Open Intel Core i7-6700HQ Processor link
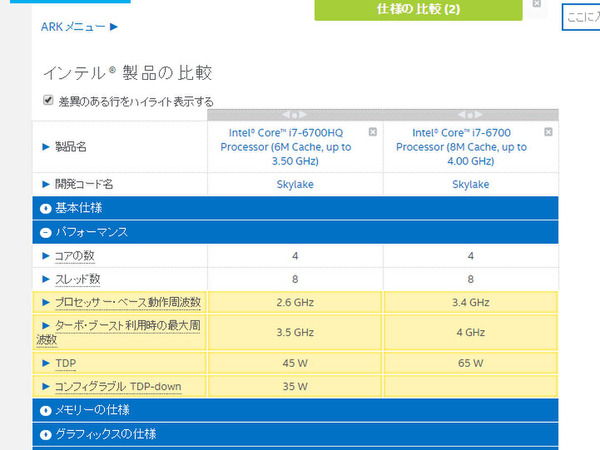This screenshot has height=450, width=600. [286, 147]
